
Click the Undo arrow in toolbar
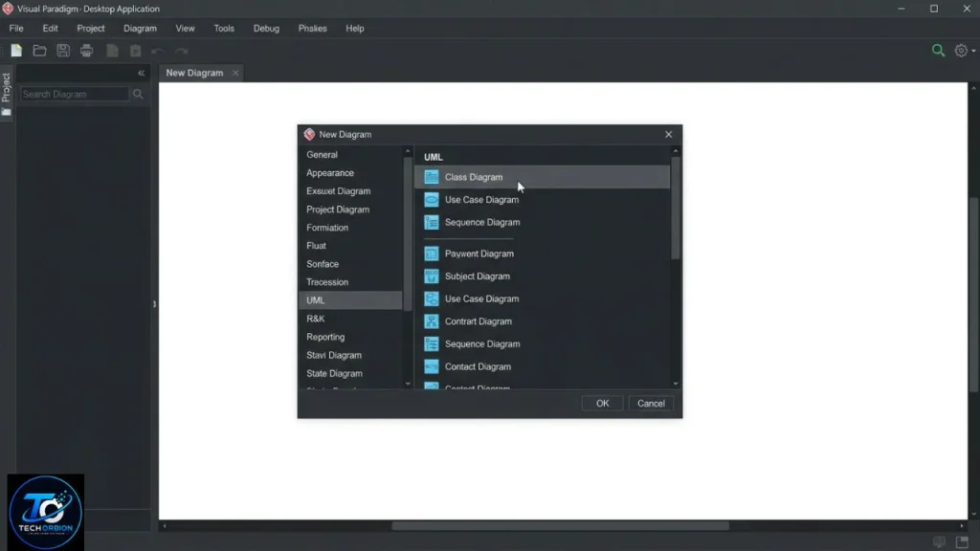[158, 52]
